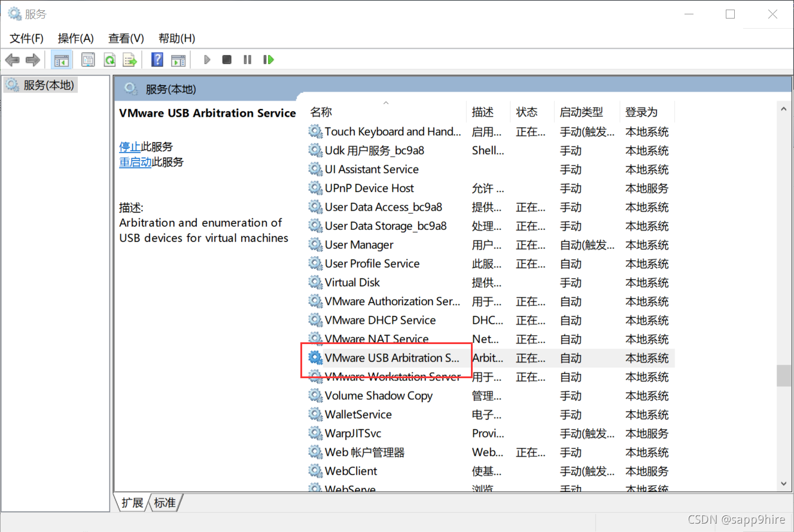Image resolution: width=794 pixels, height=532 pixels.
Task: Select the WalletService gear icon
Action: coord(315,414)
